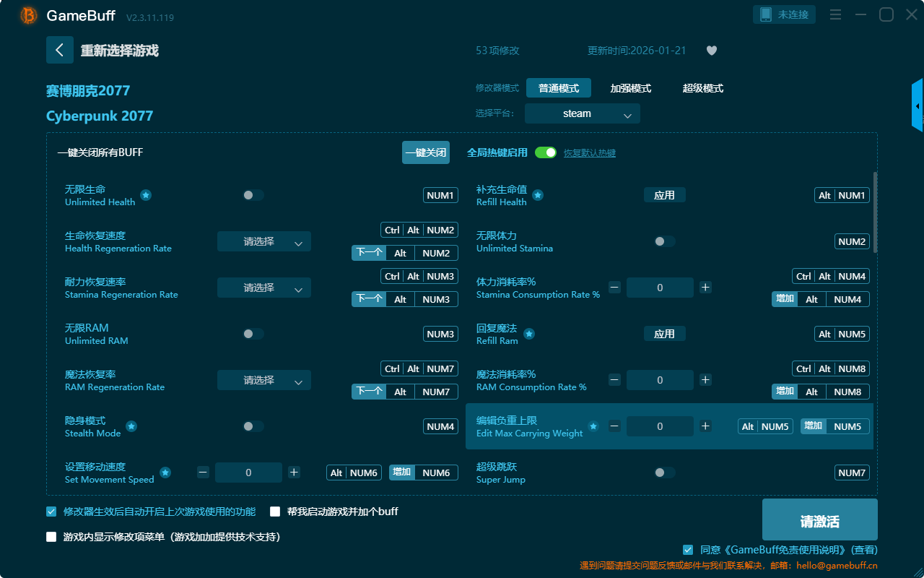Open the Health Regeneration Rate dropdown
Screen dimensions: 924x578
tap(264, 241)
